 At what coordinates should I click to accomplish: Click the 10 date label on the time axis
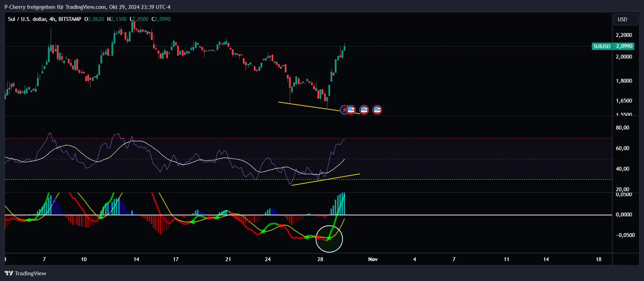[84, 259]
